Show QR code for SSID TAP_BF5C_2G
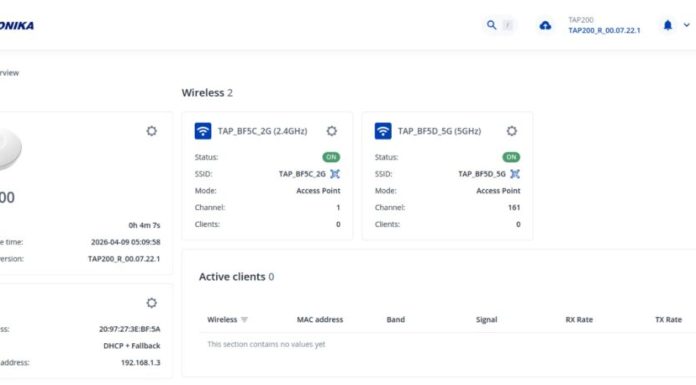 335,174
